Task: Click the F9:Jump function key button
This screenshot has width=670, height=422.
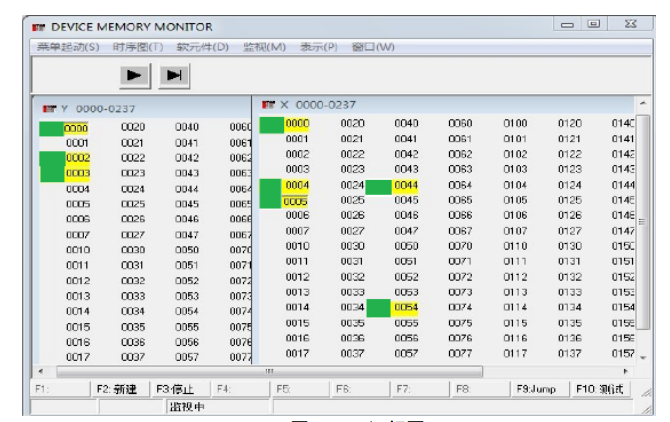Action: [x=541, y=389]
